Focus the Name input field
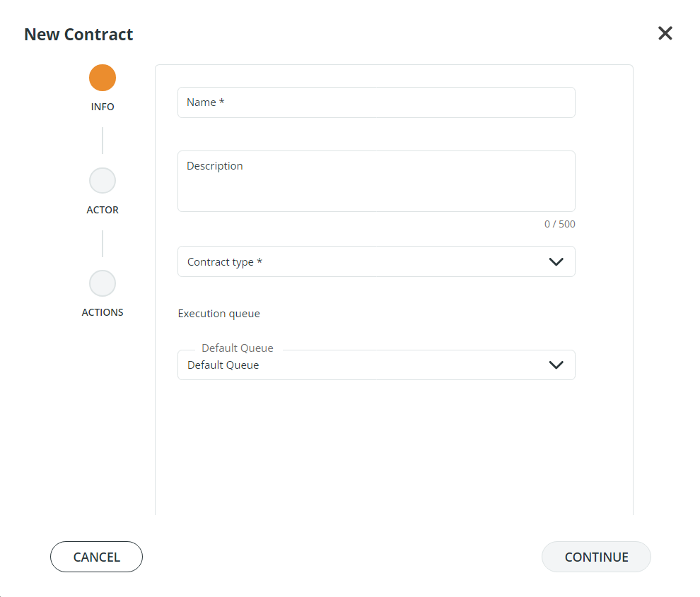Screen dimensions: 700x597 [x=376, y=102]
